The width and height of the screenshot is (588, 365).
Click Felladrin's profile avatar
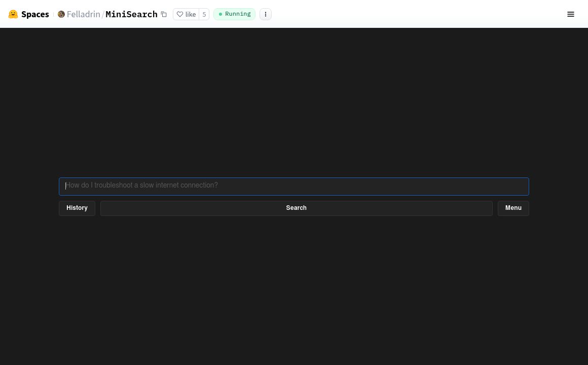pyautogui.click(x=61, y=14)
